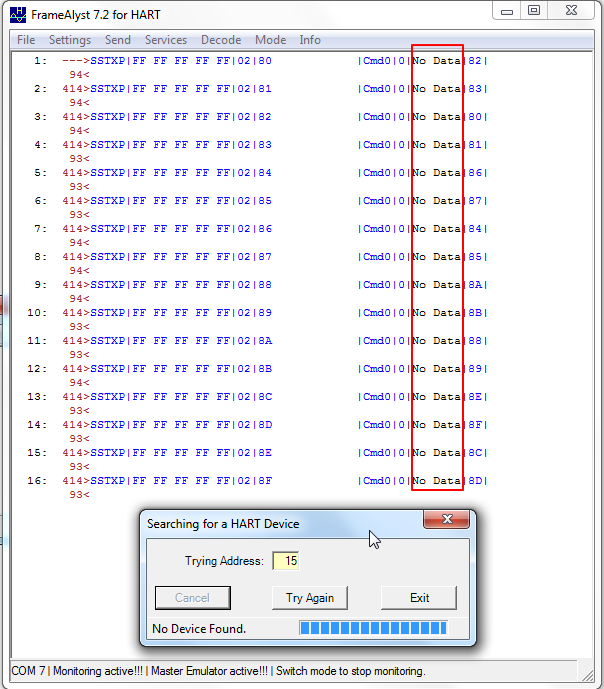Click the Trying Address field showing 15

click(x=286, y=561)
